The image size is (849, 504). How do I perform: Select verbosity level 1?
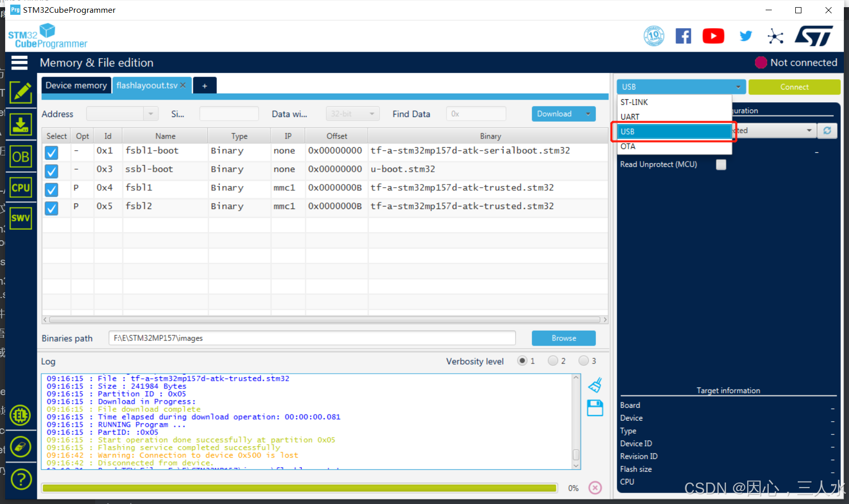(522, 361)
